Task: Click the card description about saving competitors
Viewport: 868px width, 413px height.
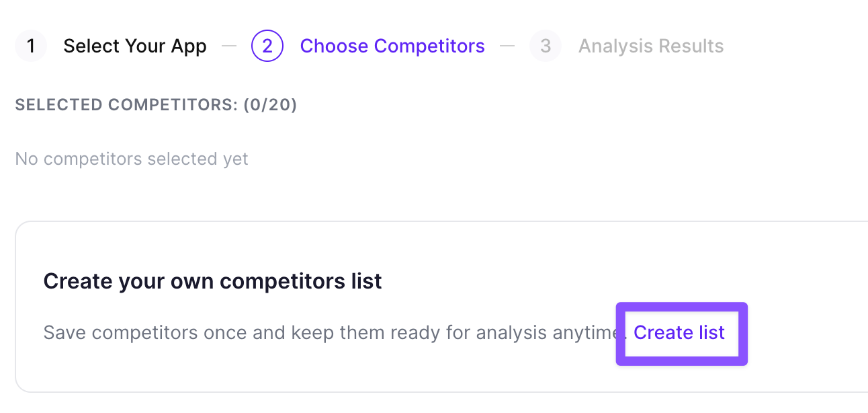Action: click(x=329, y=332)
